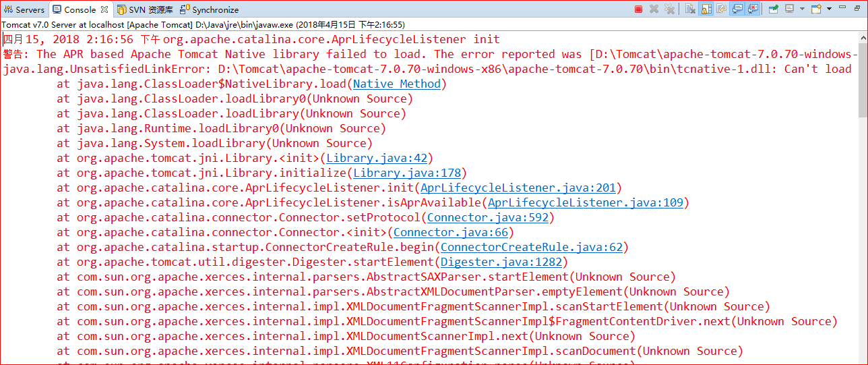Open Display Selected Console dropdown arrow
Image resolution: width=868 pixels, height=365 pixels.
(802, 9)
